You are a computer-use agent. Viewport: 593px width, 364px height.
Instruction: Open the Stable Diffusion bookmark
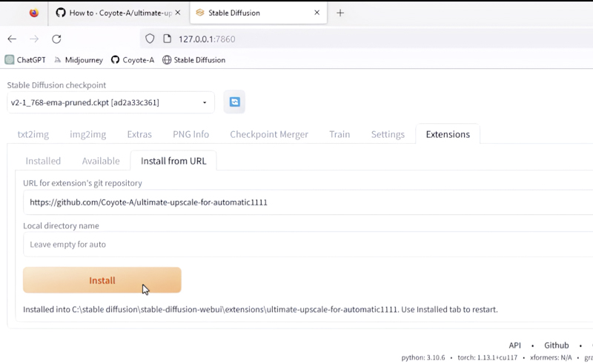tap(193, 60)
